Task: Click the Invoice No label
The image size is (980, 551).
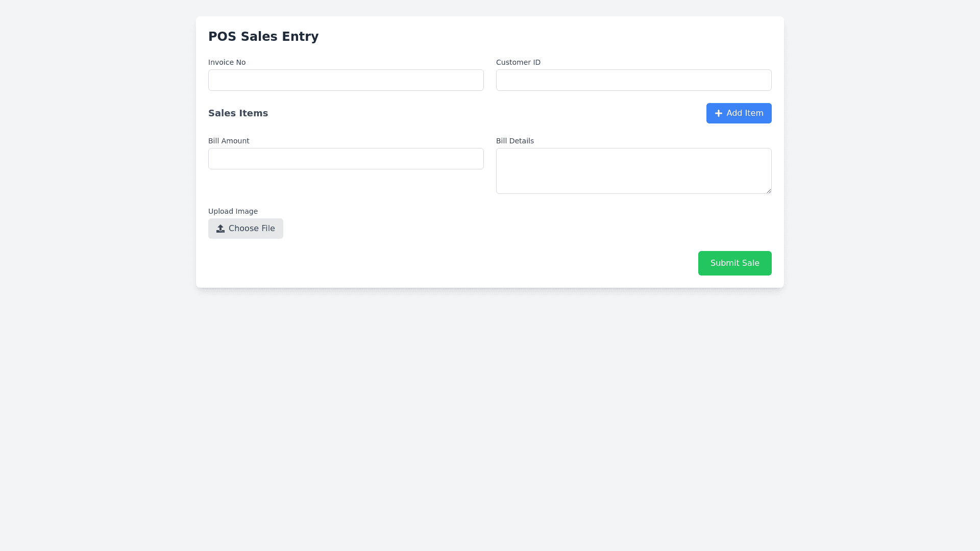Action: pyautogui.click(x=227, y=62)
